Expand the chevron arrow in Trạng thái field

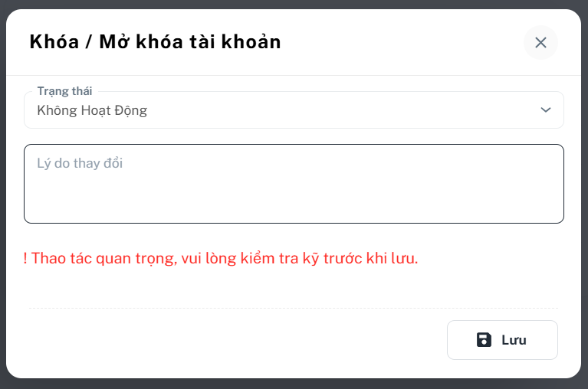(546, 110)
